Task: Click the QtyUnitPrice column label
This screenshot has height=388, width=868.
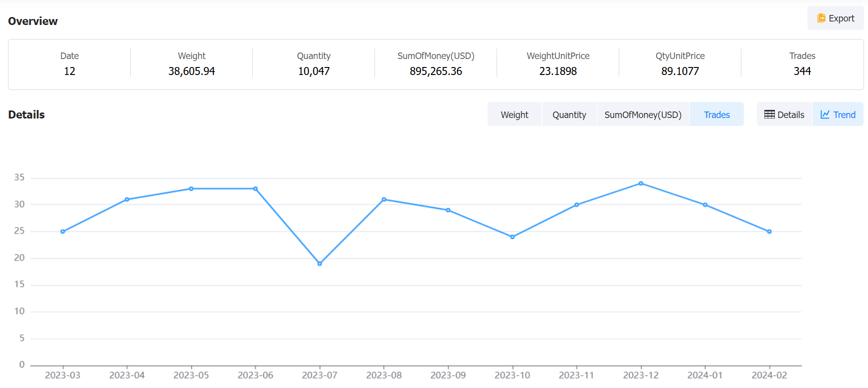Action: tap(680, 56)
